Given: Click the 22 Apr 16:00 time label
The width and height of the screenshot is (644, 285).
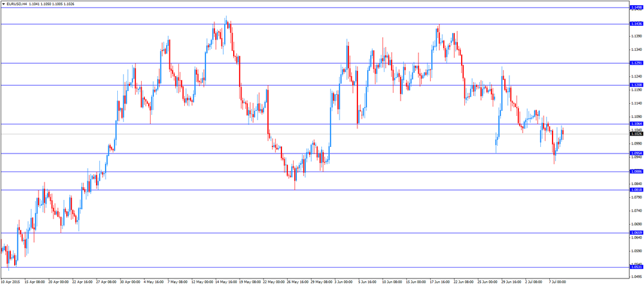Looking at the screenshot, I should click(82, 282).
